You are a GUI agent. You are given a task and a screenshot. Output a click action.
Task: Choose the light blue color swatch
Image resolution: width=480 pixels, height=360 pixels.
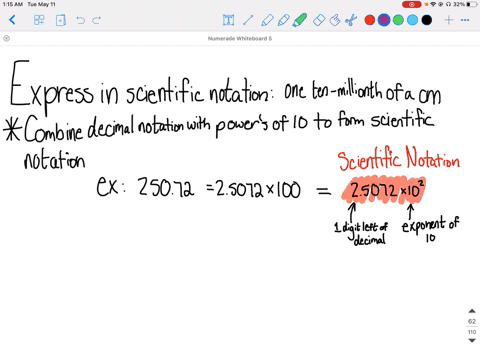click(412, 20)
